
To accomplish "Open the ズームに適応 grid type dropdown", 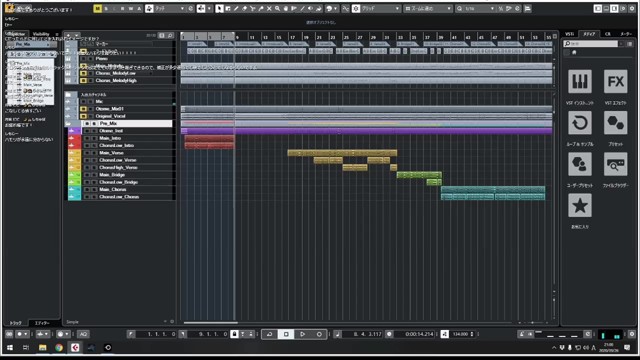I will pos(428,9).
